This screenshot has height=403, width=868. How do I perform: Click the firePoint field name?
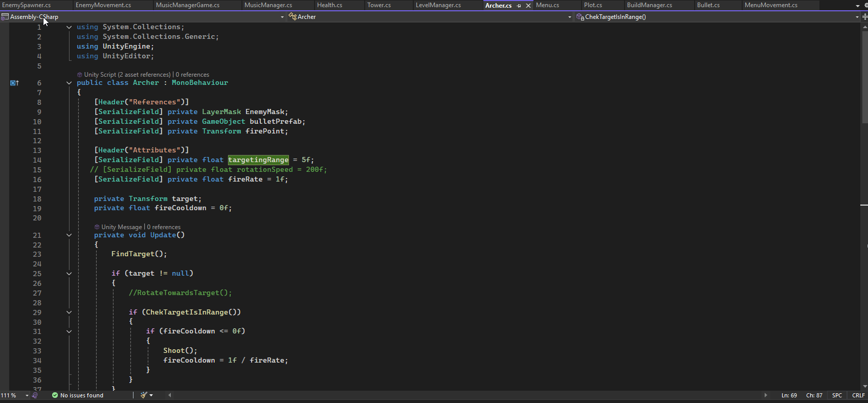[x=265, y=131]
